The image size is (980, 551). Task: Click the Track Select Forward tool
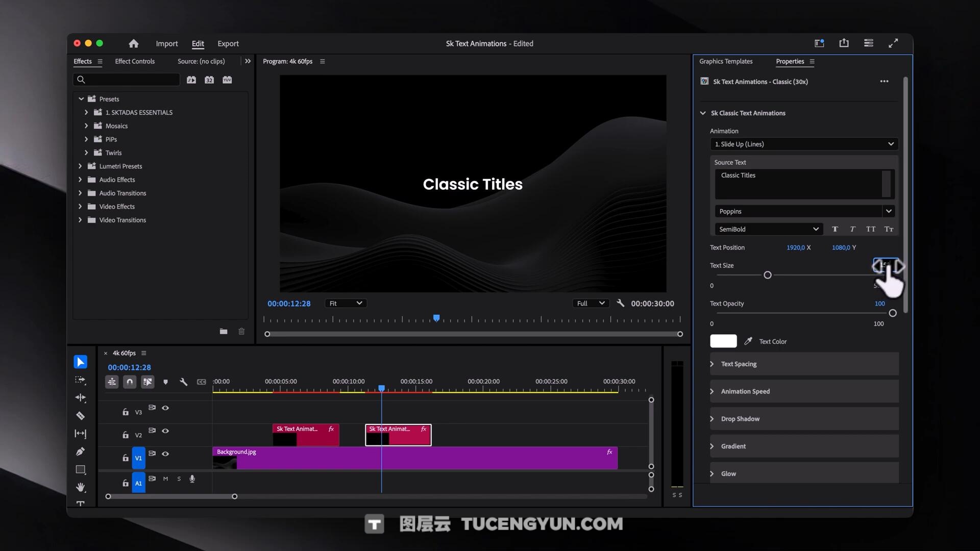[x=80, y=380]
